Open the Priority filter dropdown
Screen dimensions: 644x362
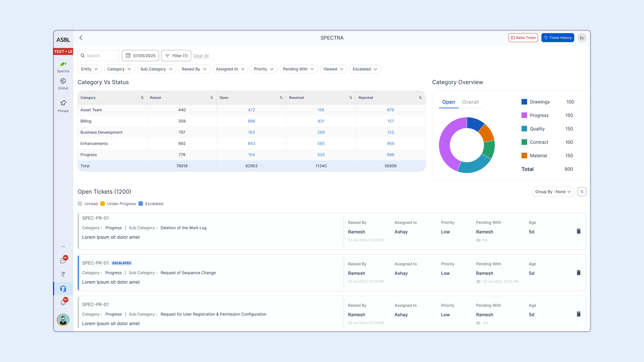click(x=263, y=69)
